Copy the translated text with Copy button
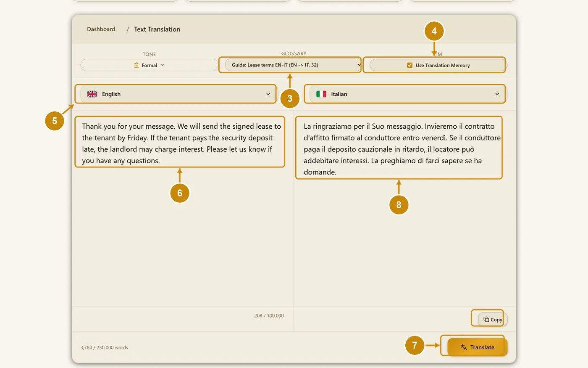Screen dimensions: 588x368 click(x=493, y=320)
